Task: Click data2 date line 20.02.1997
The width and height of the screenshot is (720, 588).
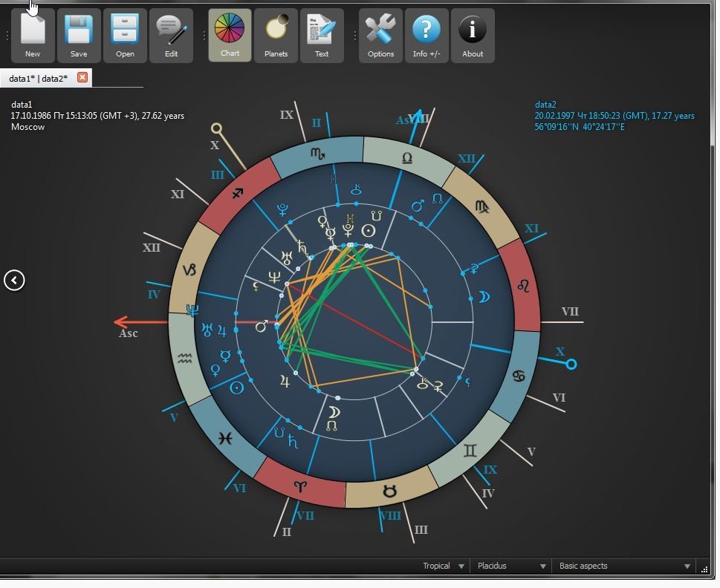Action: (x=614, y=116)
